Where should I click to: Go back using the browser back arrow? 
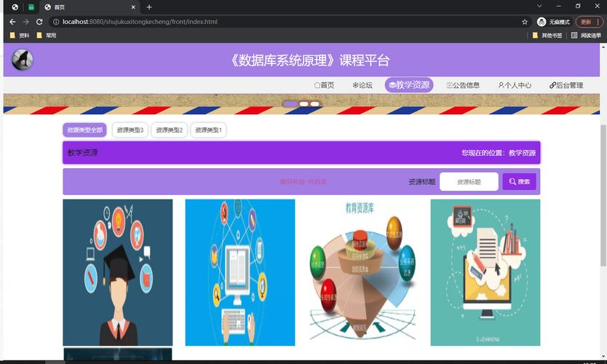tap(12, 22)
